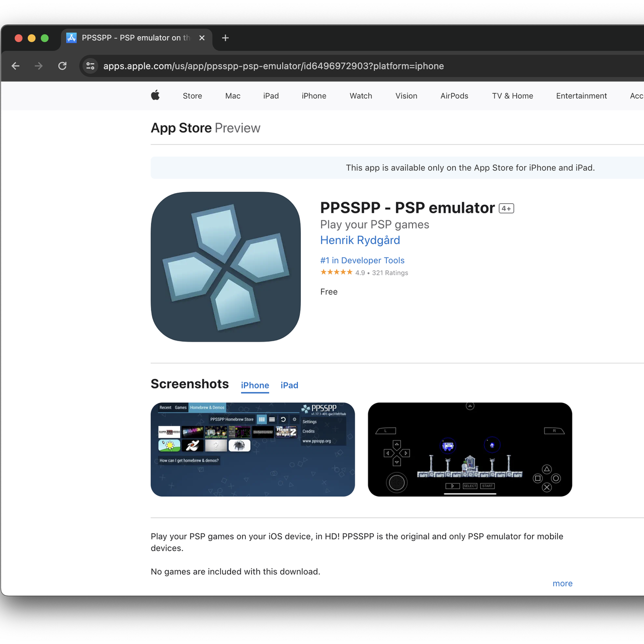Click the browser forward arrow
Screen dimensions: 644x644
click(x=39, y=66)
